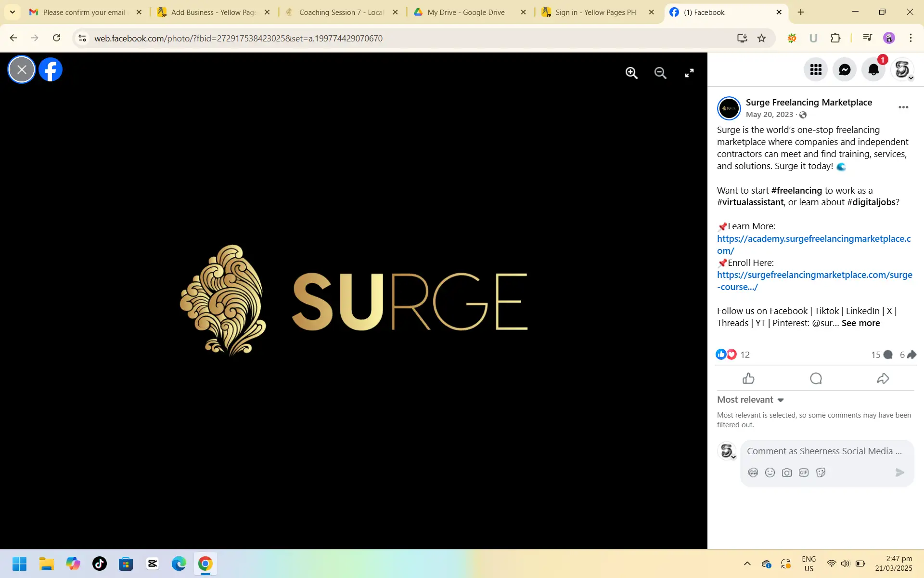Image resolution: width=924 pixels, height=578 pixels.
Task: Focus the Comment as Sheerness Social Media field
Action: pos(824,451)
